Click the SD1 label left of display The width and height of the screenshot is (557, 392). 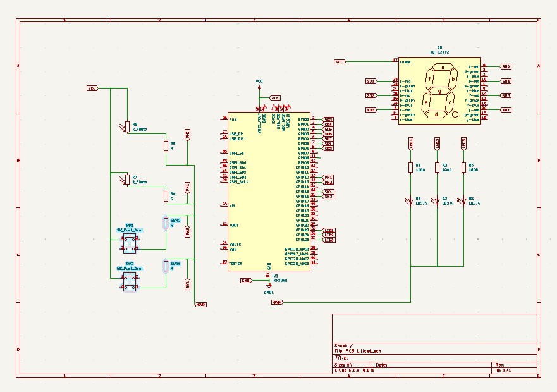370,82
